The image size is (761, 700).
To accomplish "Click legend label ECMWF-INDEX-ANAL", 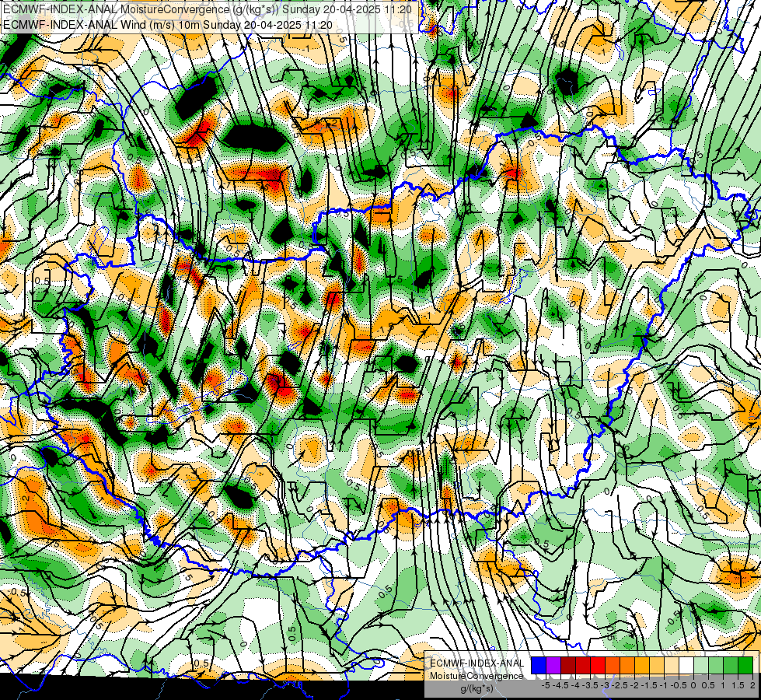I will (477, 663).
